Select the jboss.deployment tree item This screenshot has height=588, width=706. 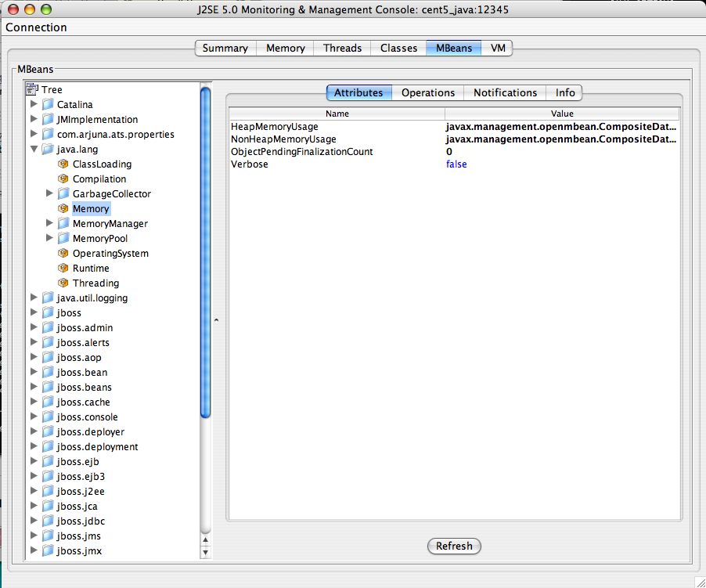(x=97, y=446)
